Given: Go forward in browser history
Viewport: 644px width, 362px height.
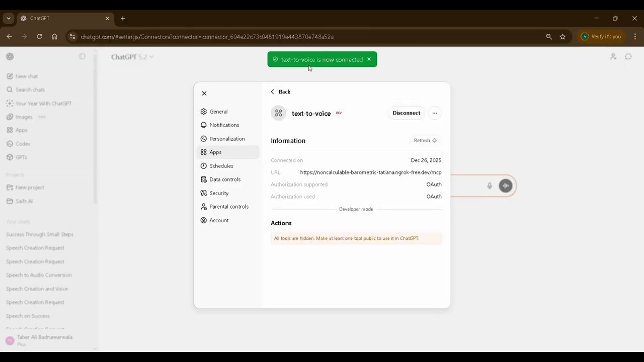Looking at the screenshot, I should coord(24,37).
